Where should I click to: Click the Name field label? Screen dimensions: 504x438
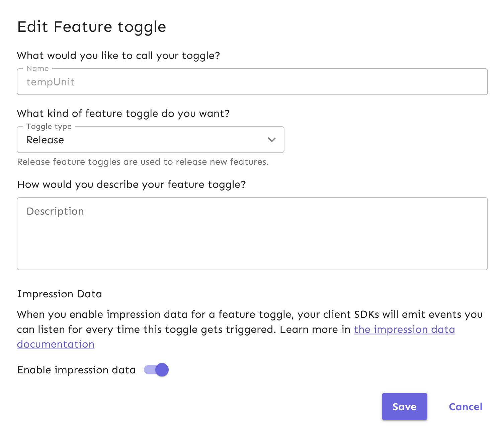(x=37, y=68)
